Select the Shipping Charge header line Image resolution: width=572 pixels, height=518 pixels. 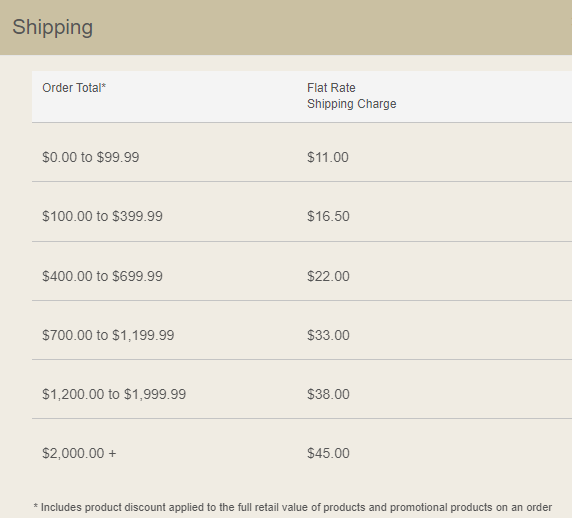tap(352, 104)
